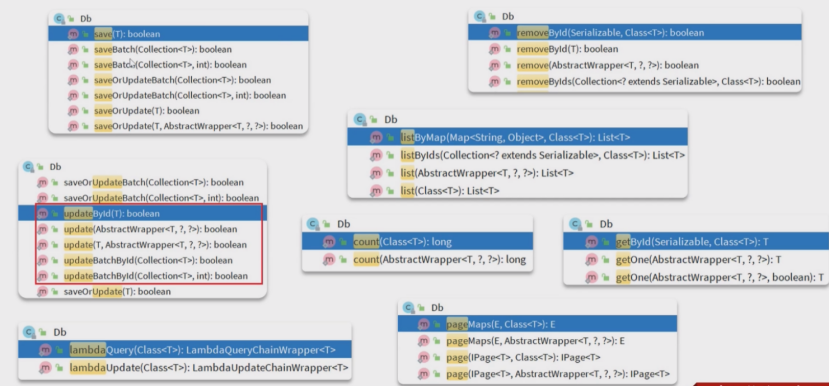829x387 pixels.
Task: Click the method icon beside listByIds row
Action: tap(376, 155)
